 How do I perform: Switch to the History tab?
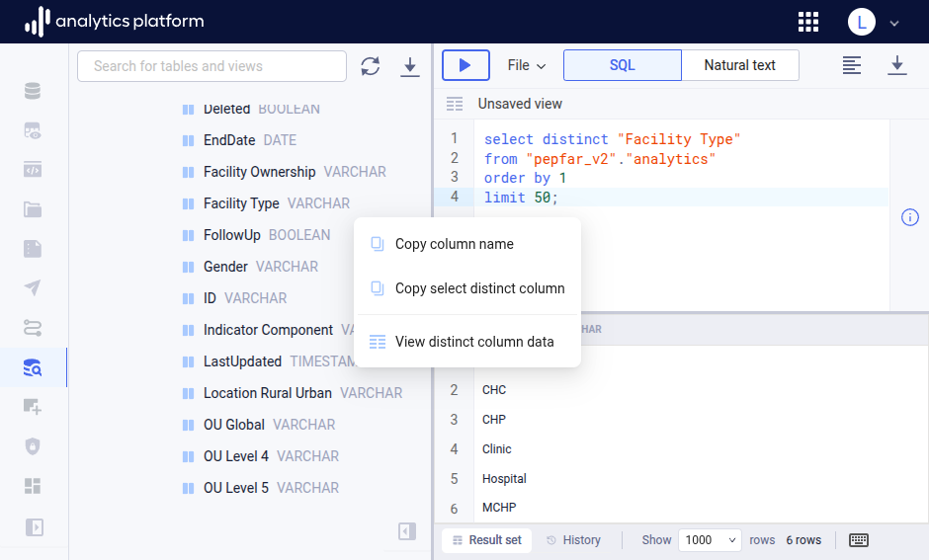coord(573,540)
